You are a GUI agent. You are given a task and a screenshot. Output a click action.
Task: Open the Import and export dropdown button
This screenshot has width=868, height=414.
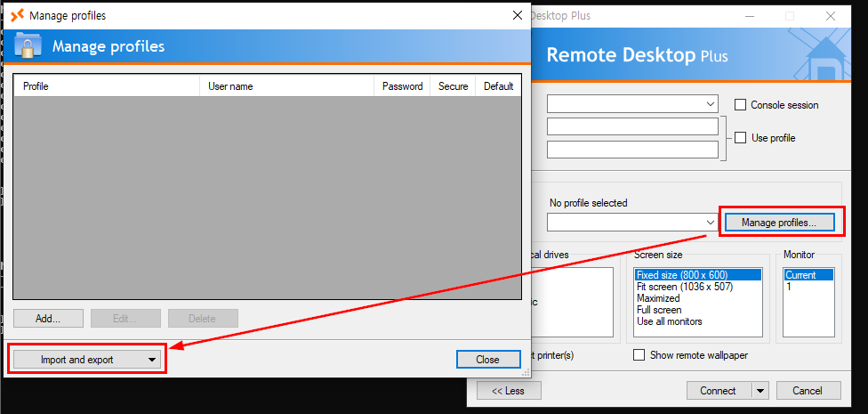click(x=87, y=360)
